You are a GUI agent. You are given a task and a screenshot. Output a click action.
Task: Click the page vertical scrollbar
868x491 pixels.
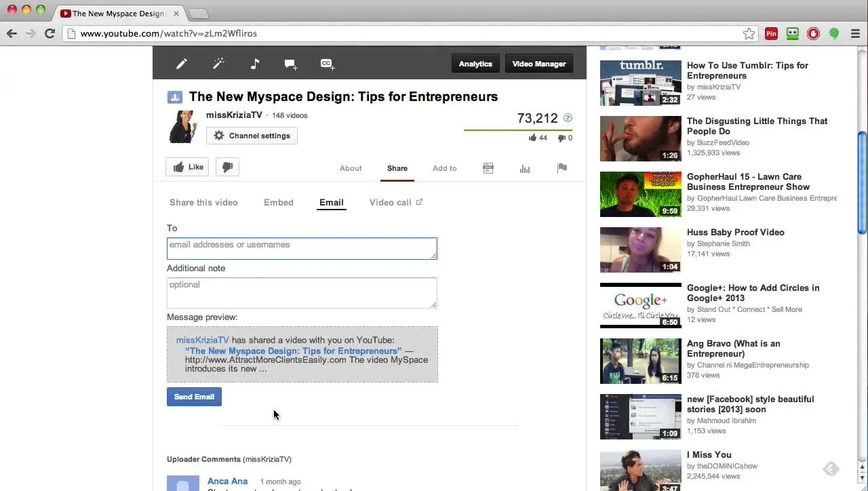863,183
